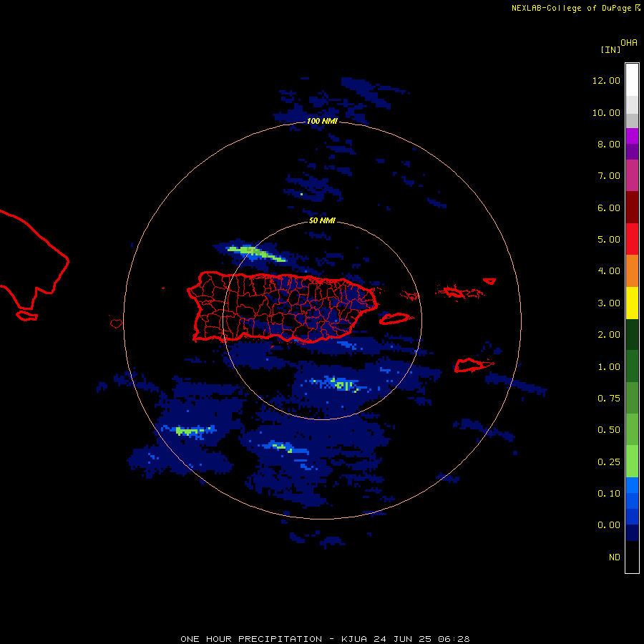
Task: Click the 50 NMI range ring label
Action: click(322, 220)
